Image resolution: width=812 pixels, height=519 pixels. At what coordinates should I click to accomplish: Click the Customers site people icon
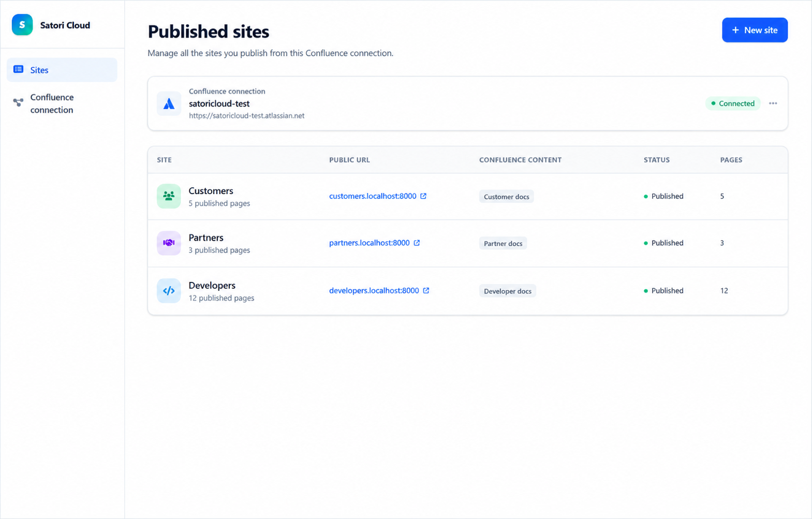[169, 196]
